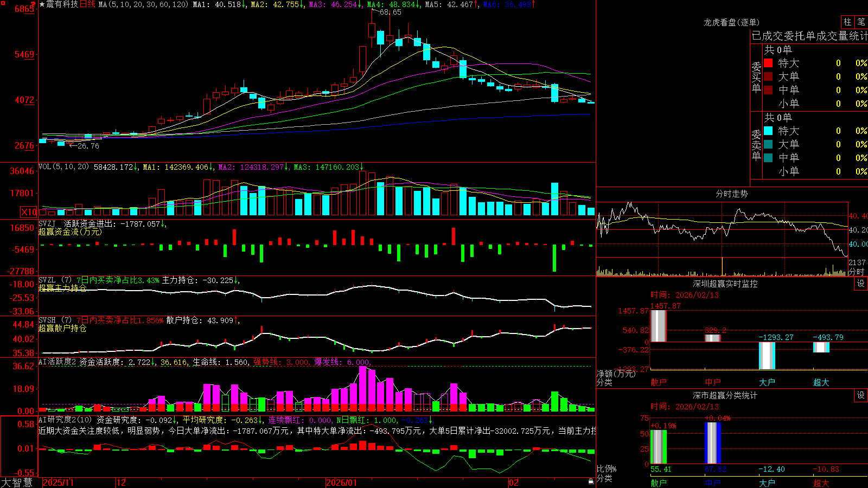Click the 55.41 value under 分类统计 bars
This screenshot has width=868, height=488.
[x=661, y=469]
